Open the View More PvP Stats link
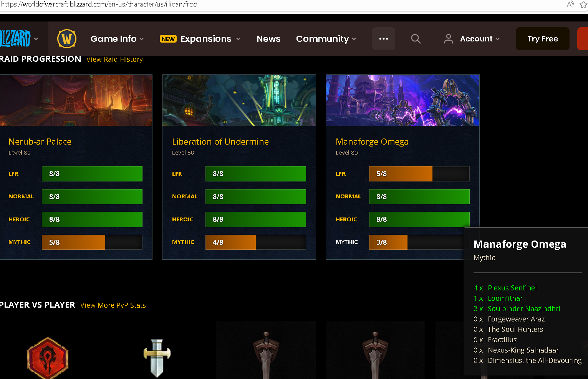The width and height of the screenshot is (588, 379). (113, 305)
